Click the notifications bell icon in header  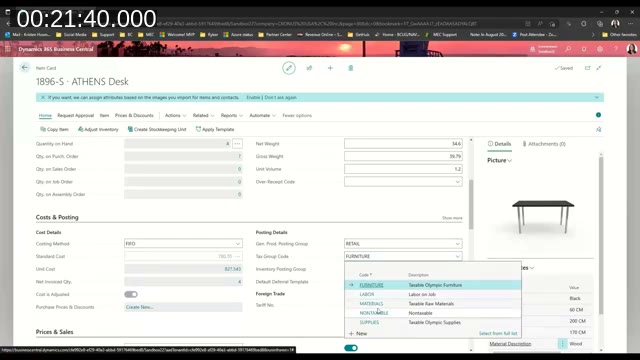(584, 49)
